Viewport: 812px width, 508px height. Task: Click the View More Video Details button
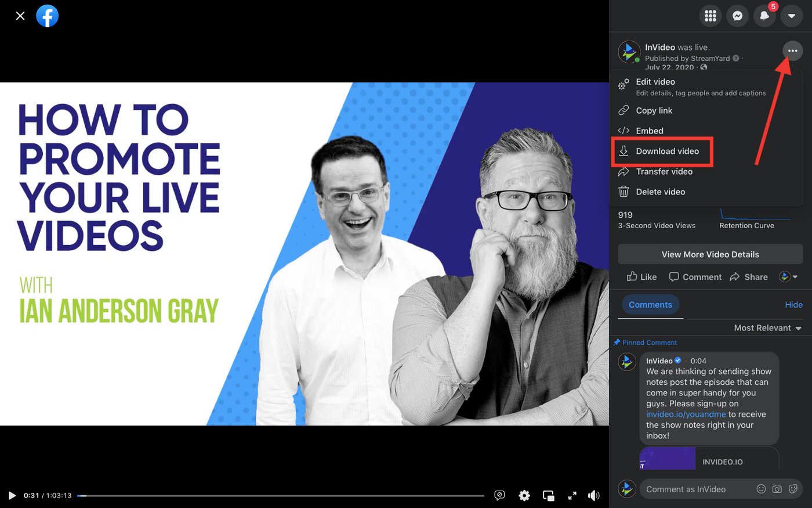click(x=710, y=254)
